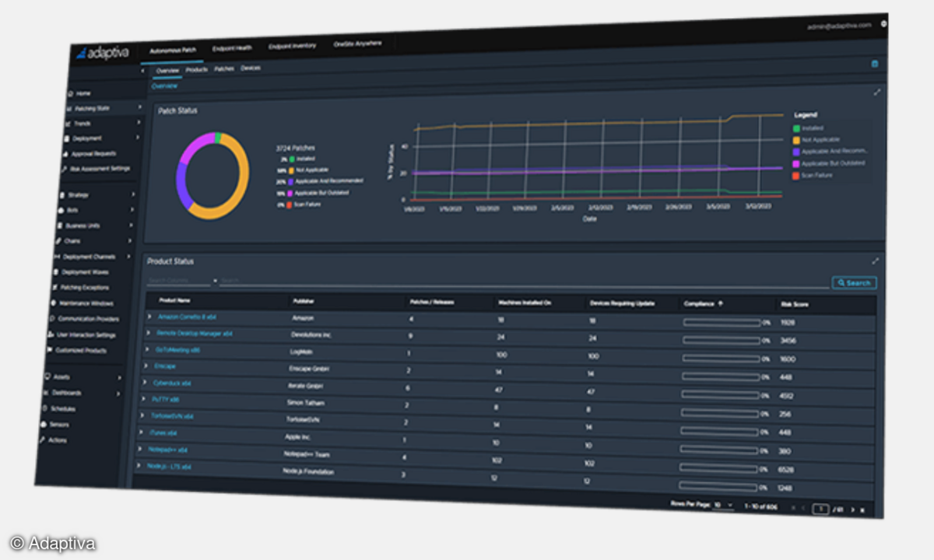The image size is (934, 560).
Task: Expand the Patching State submenu arrow
Action: click(x=139, y=107)
